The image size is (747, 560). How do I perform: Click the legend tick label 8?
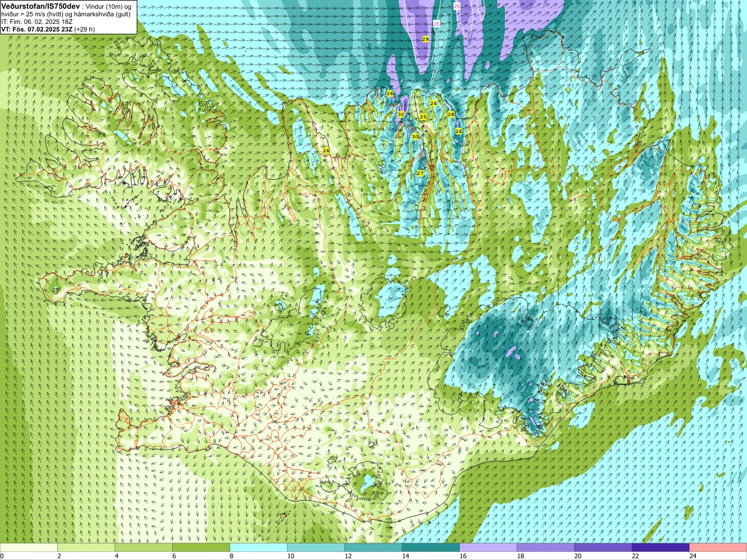pyautogui.click(x=232, y=556)
